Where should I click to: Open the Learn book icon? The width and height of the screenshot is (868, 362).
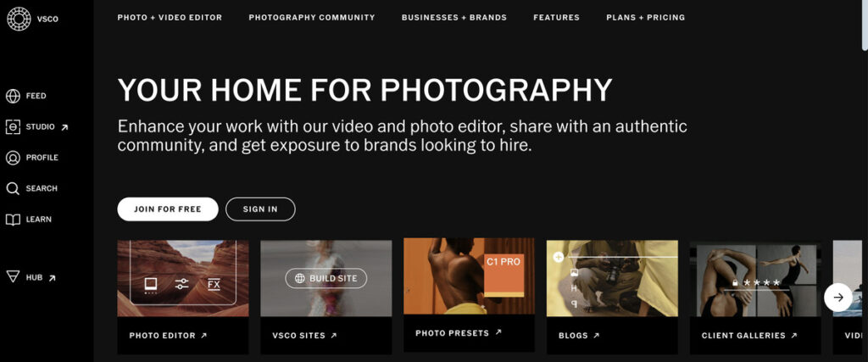(x=13, y=220)
